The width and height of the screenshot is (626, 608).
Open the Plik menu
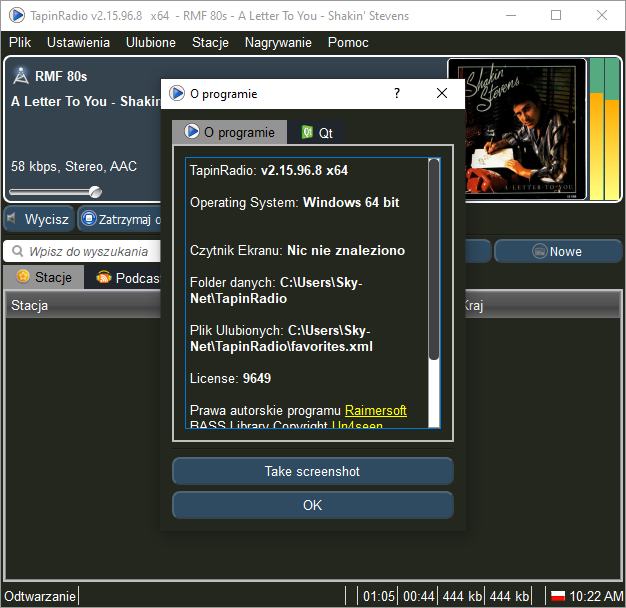20,42
